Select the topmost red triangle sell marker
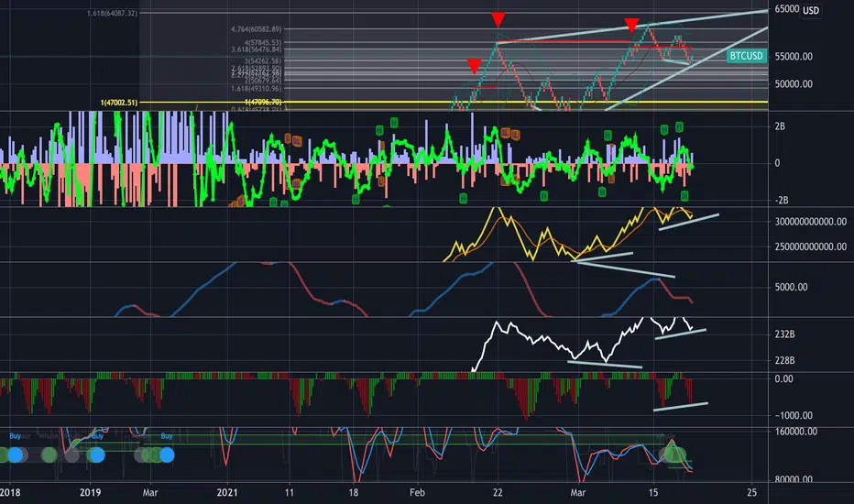The width and height of the screenshot is (854, 504). (498, 20)
